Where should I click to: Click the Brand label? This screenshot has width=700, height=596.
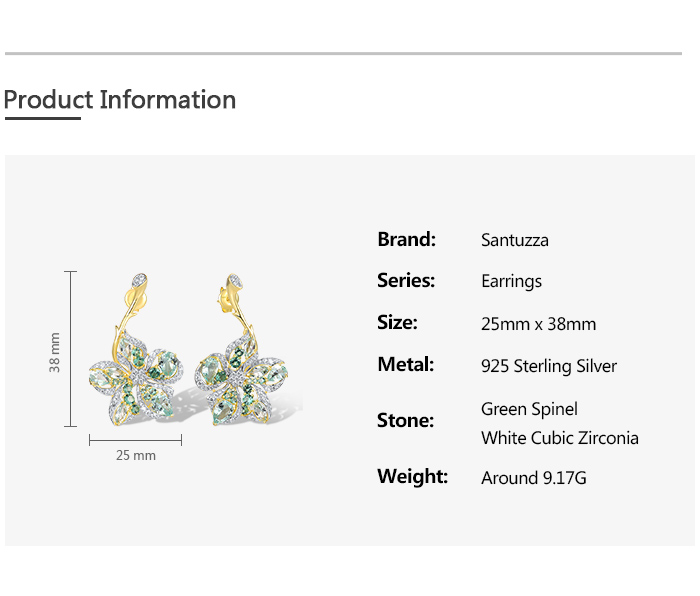point(407,239)
